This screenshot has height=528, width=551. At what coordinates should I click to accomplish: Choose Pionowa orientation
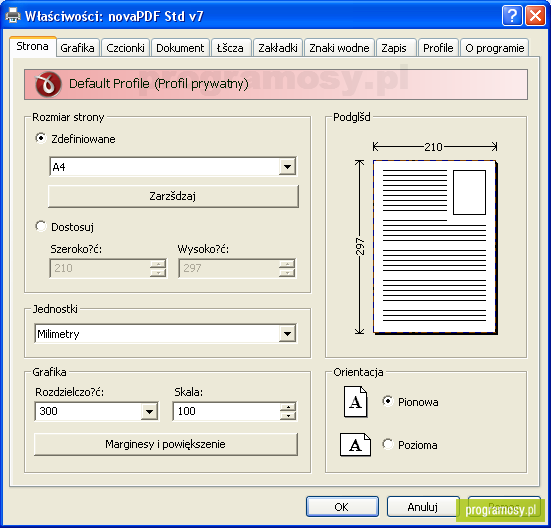click(x=388, y=401)
